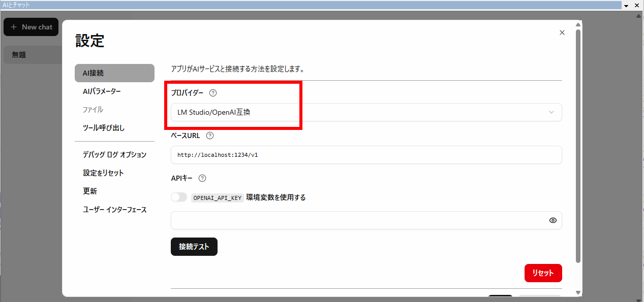Select the 無題 chat in the sidebar

pos(33,55)
